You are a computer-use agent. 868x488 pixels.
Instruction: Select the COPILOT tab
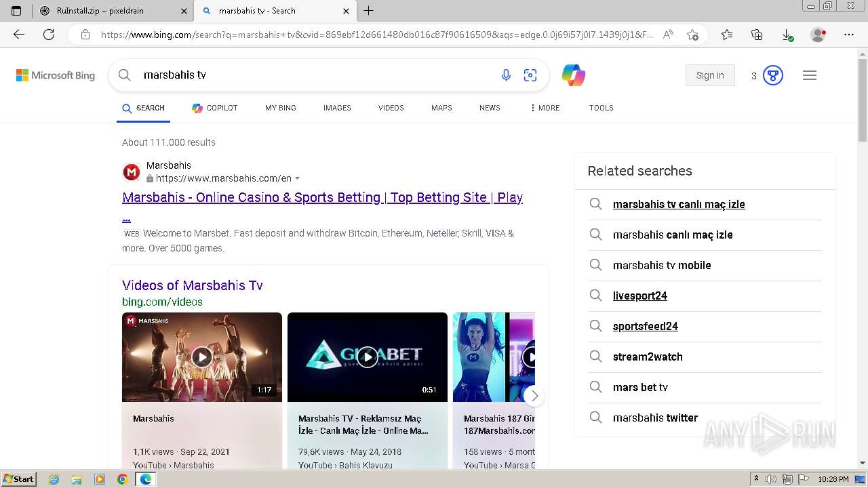pyautogui.click(x=215, y=108)
